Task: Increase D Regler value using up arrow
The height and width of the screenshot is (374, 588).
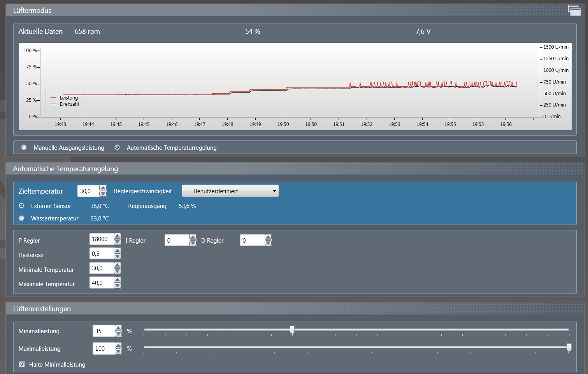Action: 268,237
